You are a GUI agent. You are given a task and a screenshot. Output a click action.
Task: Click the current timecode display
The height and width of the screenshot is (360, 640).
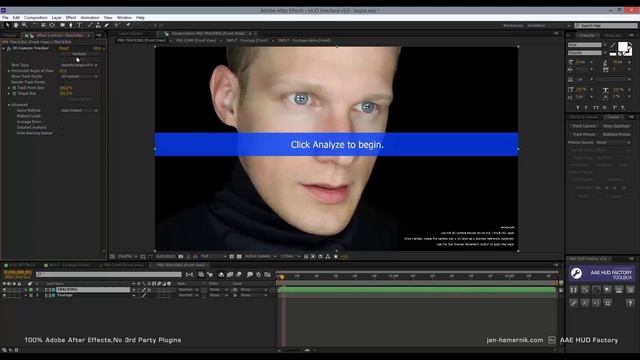coord(18,272)
